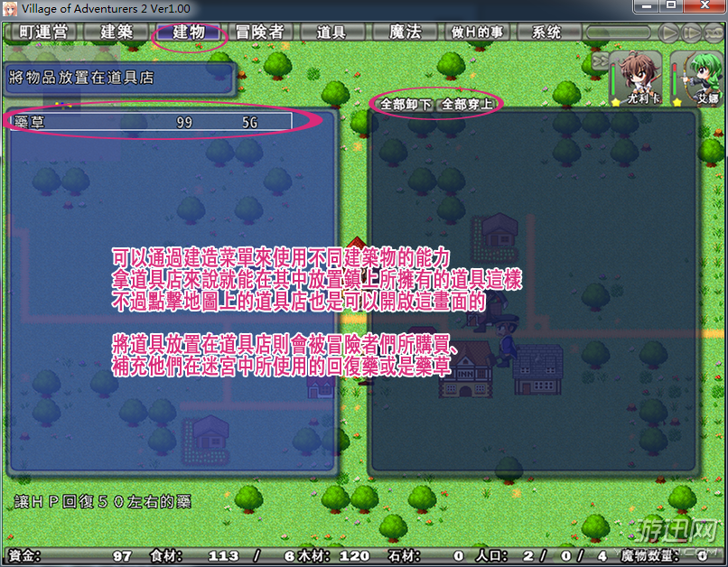The height and width of the screenshot is (567, 728).
Task: Open the 冒険者 menu
Action: tap(260, 32)
